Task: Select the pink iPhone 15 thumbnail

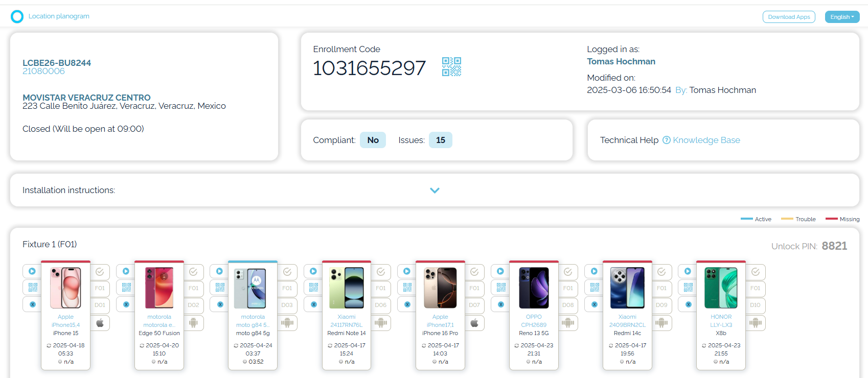Action: pyautogui.click(x=65, y=288)
